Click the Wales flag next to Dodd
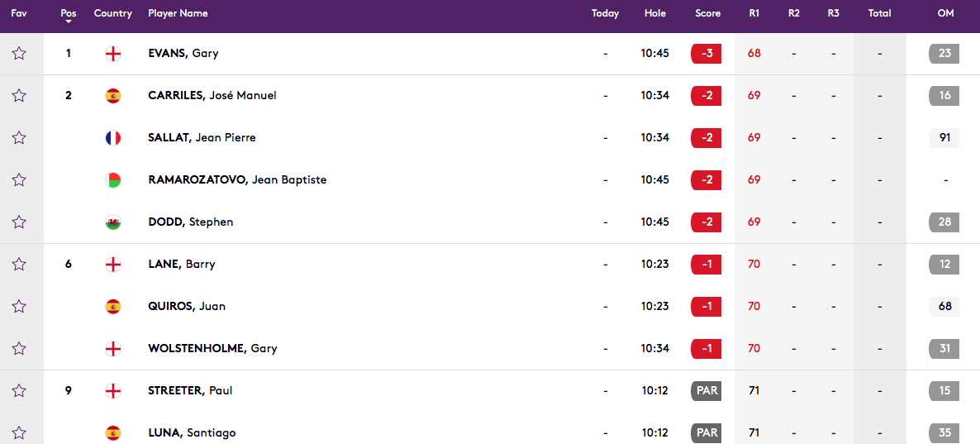The height and width of the screenshot is (444, 980). (113, 222)
